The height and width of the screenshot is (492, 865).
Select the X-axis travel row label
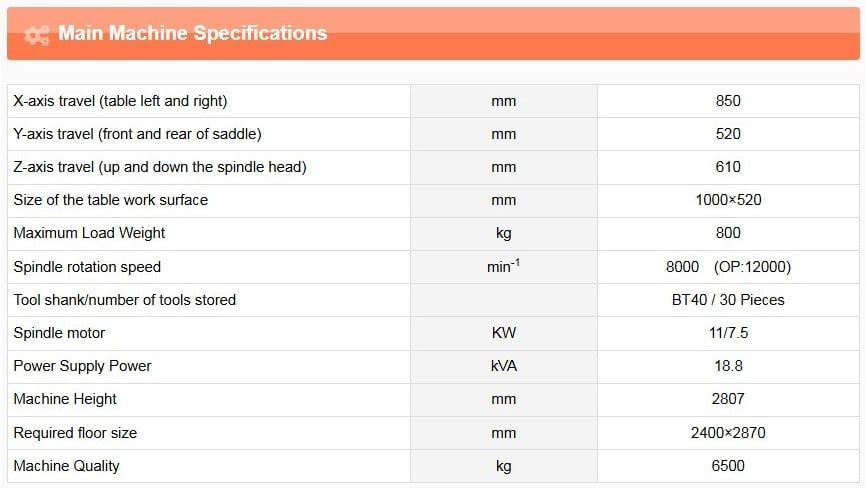pos(120,101)
